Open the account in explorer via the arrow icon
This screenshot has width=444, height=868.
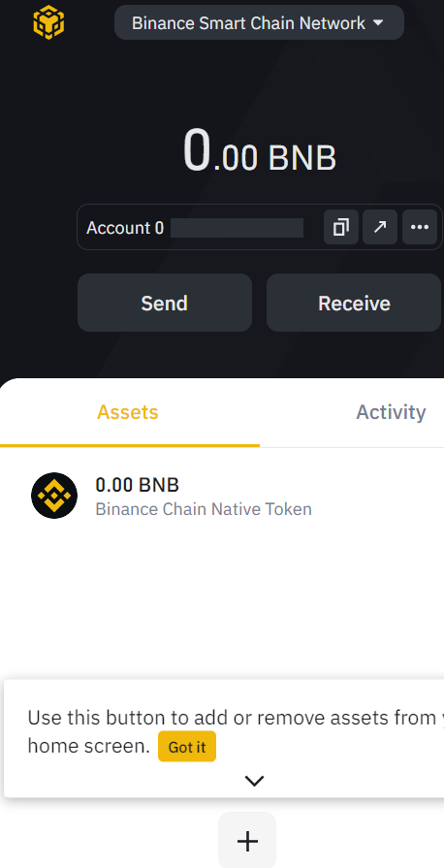pos(380,227)
